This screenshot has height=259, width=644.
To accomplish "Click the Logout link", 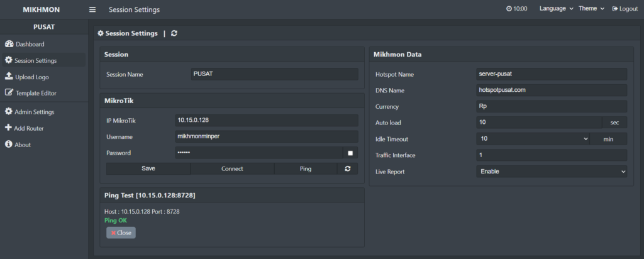I will [x=625, y=9].
